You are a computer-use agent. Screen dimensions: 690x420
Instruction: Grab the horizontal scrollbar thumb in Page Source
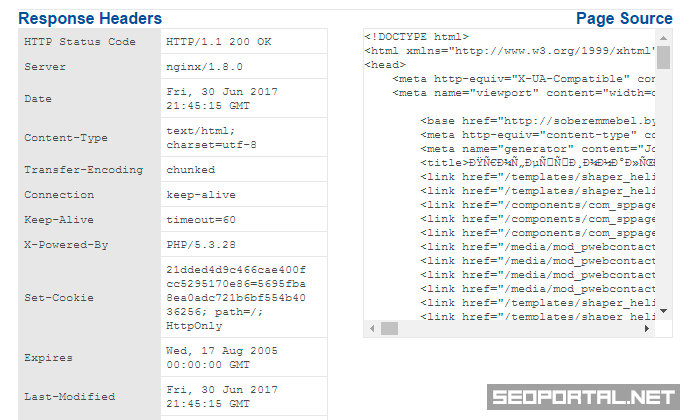click(x=389, y=328)
